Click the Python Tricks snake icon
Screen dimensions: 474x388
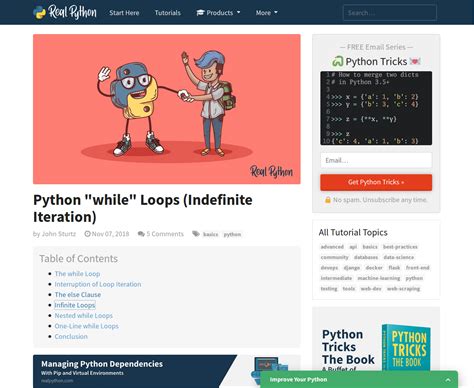point(337,61)
